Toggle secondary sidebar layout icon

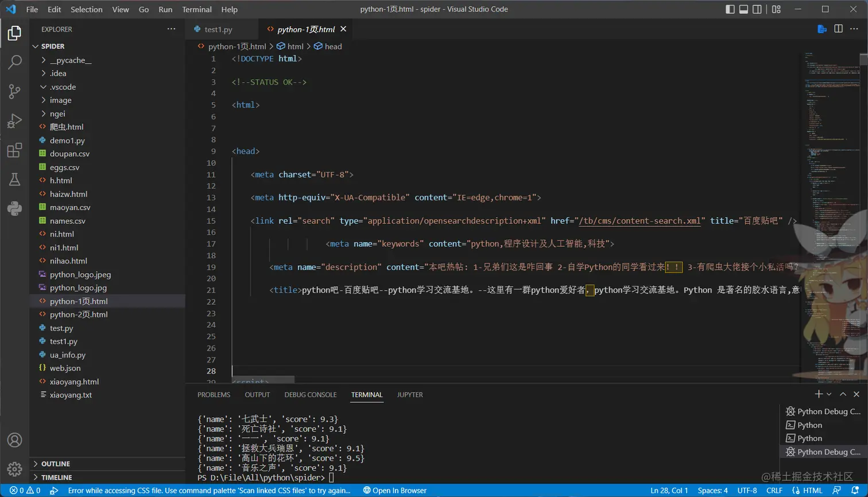pos(757,9)
